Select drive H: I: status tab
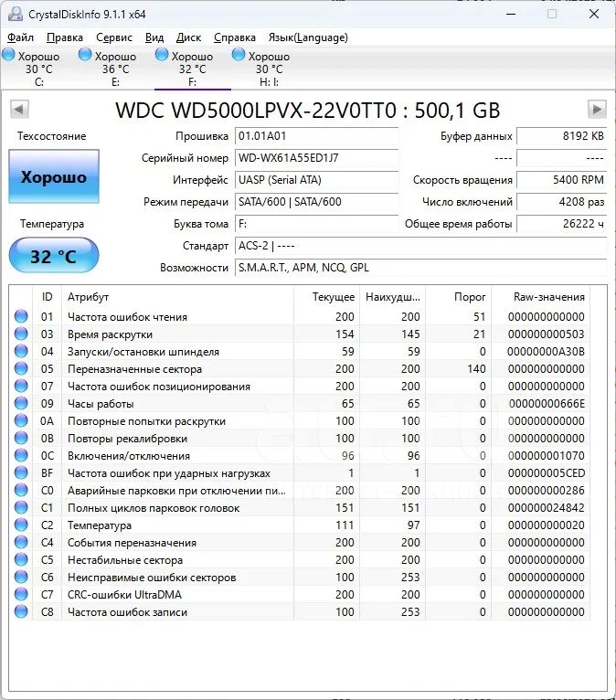 (x=270, y=69)
